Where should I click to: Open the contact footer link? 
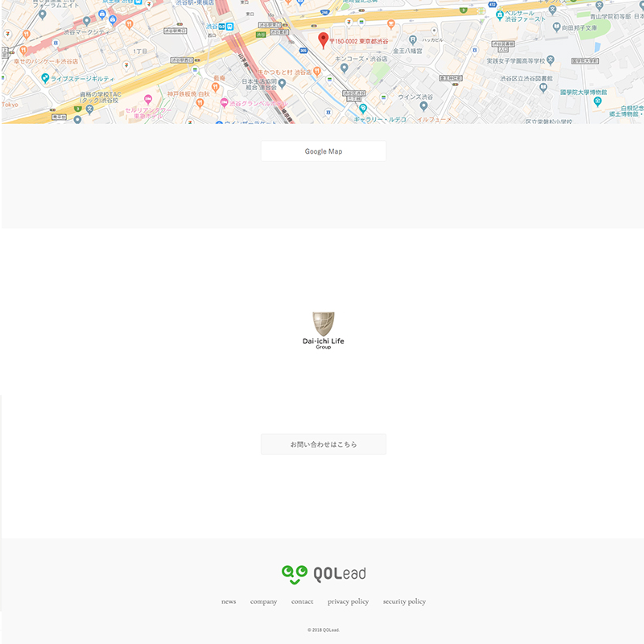coord(303,601)
